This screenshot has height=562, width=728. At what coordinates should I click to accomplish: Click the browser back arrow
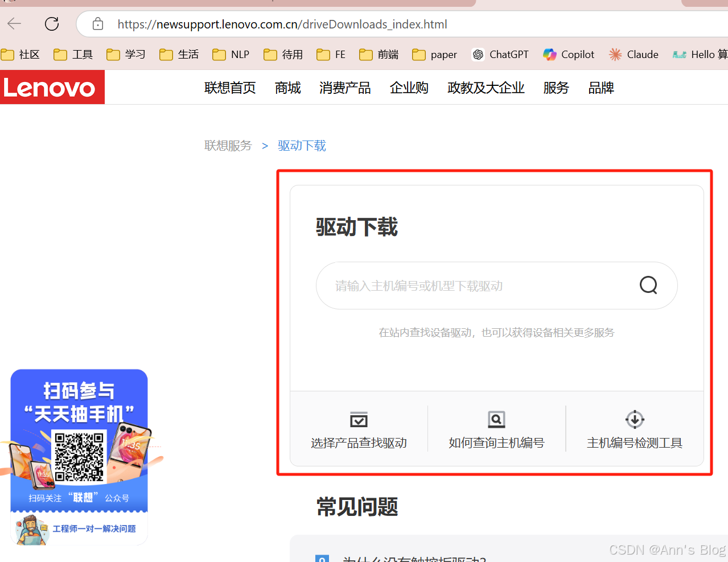(14, 24)
